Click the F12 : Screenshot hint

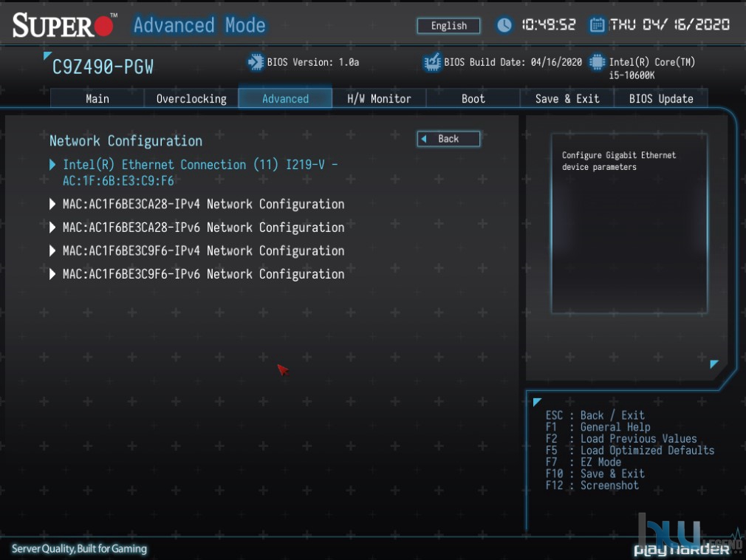pos(592,485)
